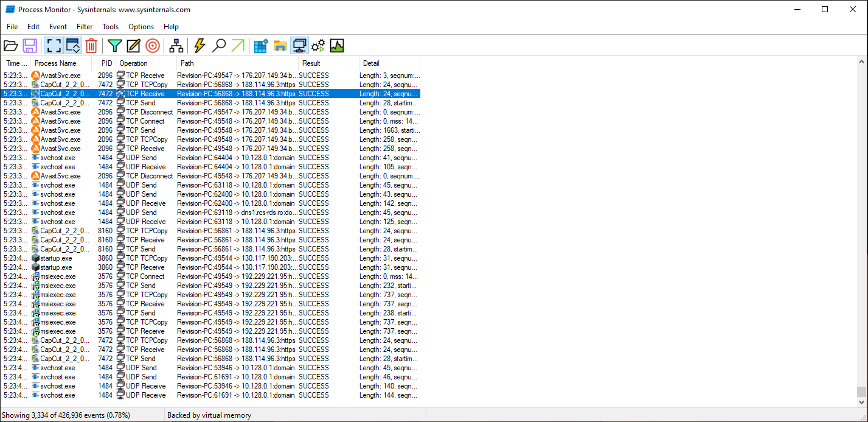
Task: Select the highlighted CapCut TCP Receive row
Action: point(210,94)
